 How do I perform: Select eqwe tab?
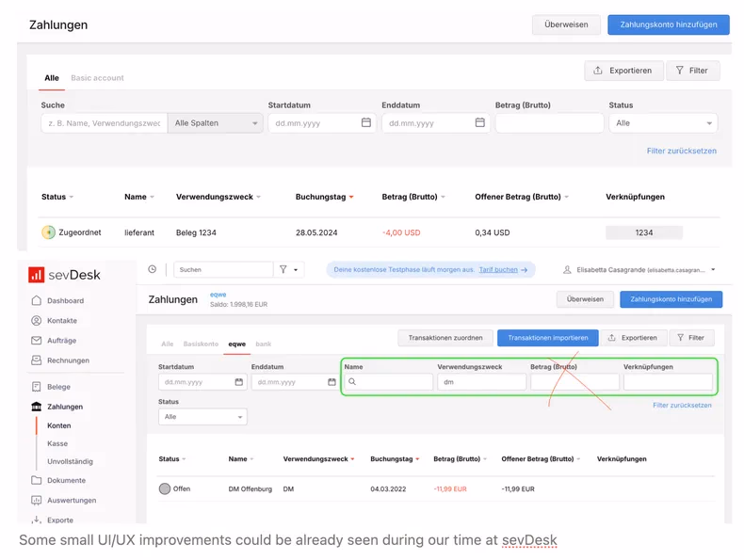(236, 344)
